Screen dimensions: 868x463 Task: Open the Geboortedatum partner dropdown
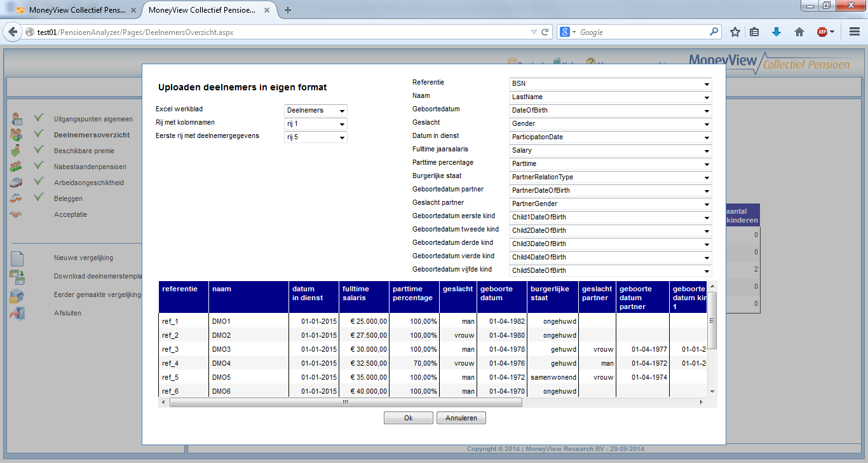click(x=611, y=190)
